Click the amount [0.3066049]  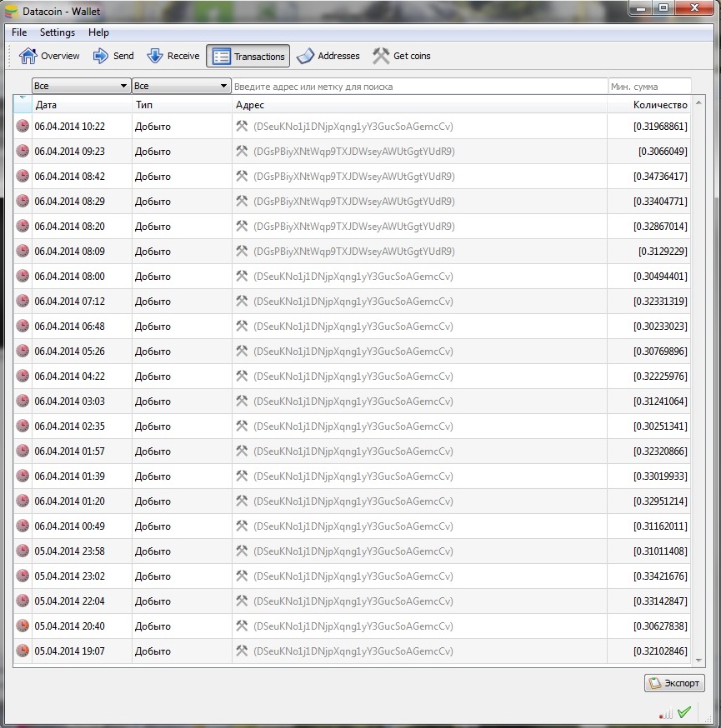coord(663,152)
